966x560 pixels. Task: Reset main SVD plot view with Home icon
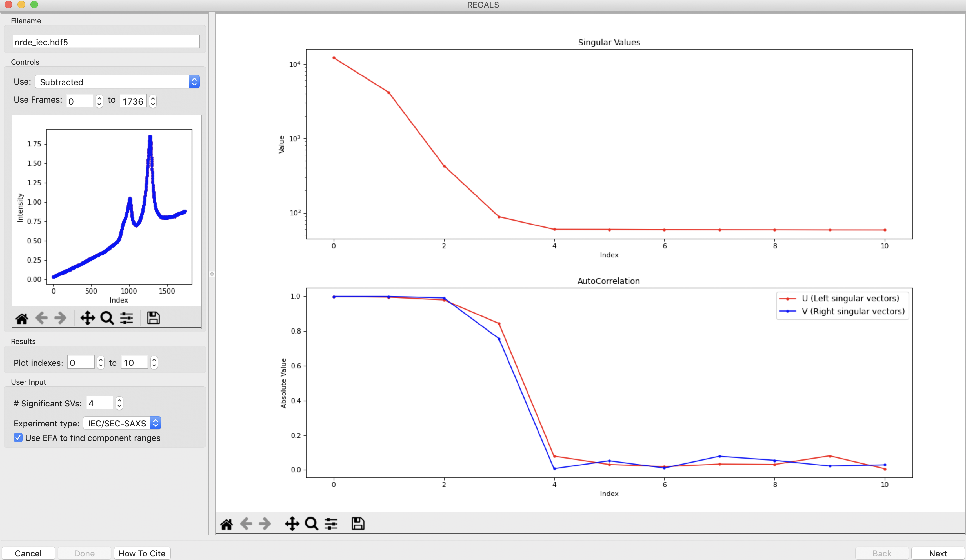click(x=226, y=524)
